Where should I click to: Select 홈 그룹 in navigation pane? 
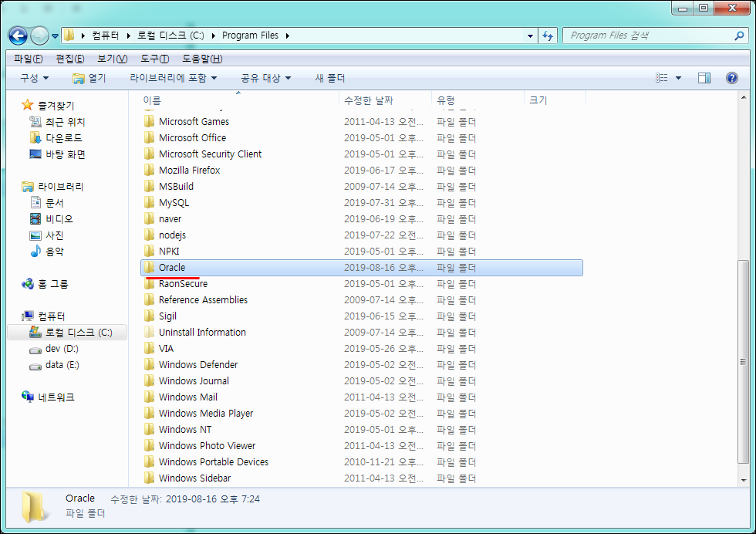point(53,284)
